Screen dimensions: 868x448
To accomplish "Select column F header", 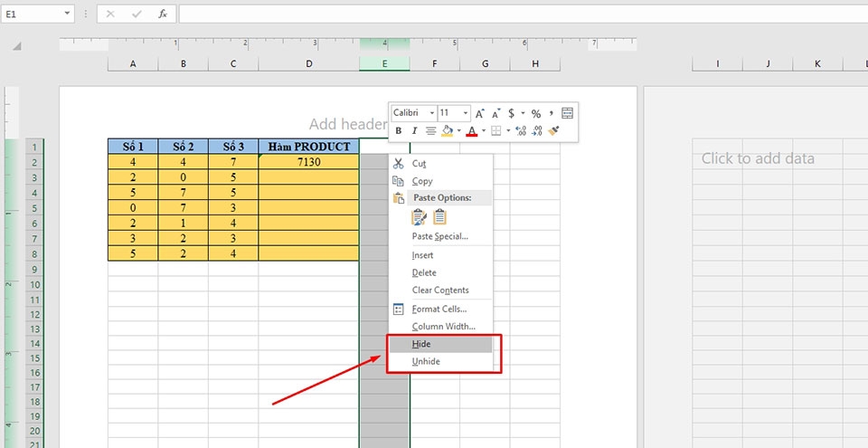I will (x=435, y=63).
